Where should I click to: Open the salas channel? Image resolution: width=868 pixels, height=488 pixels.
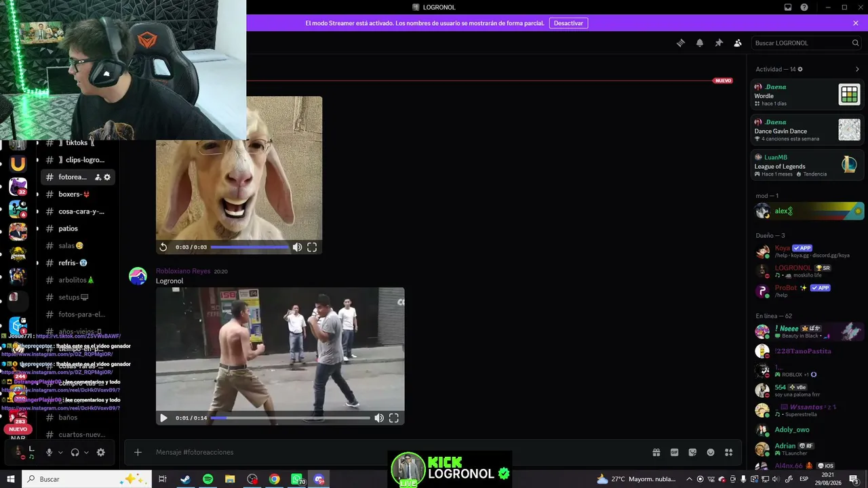point(77,246)
